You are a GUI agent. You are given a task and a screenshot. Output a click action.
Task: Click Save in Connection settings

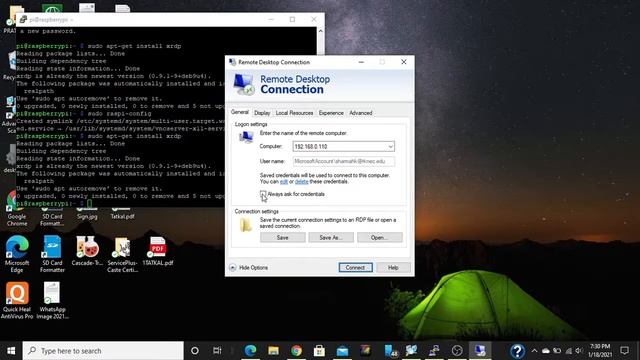[x=282, y=238]
